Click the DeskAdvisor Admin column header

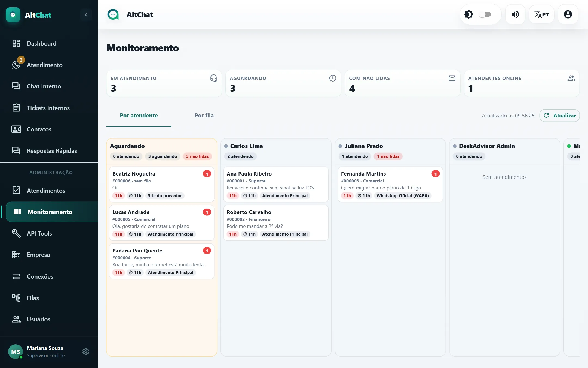(505, 151)
